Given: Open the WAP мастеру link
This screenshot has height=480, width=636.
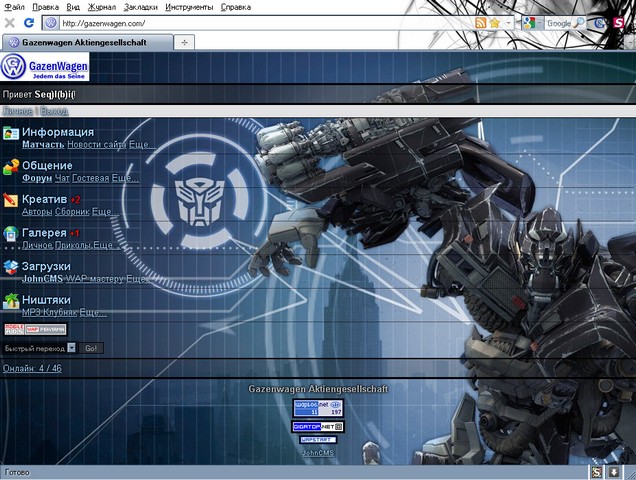Looking at the screenshot, I should (95, 279).
